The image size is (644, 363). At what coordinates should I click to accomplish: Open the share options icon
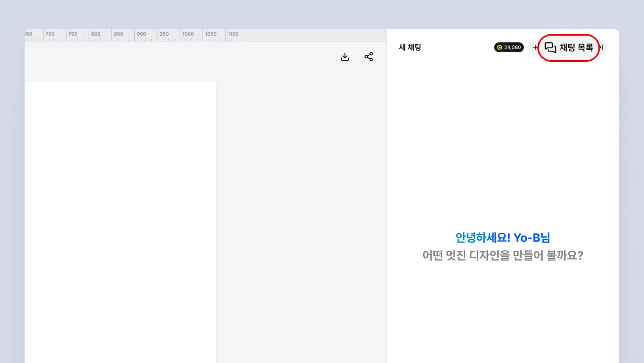[369, 57]
